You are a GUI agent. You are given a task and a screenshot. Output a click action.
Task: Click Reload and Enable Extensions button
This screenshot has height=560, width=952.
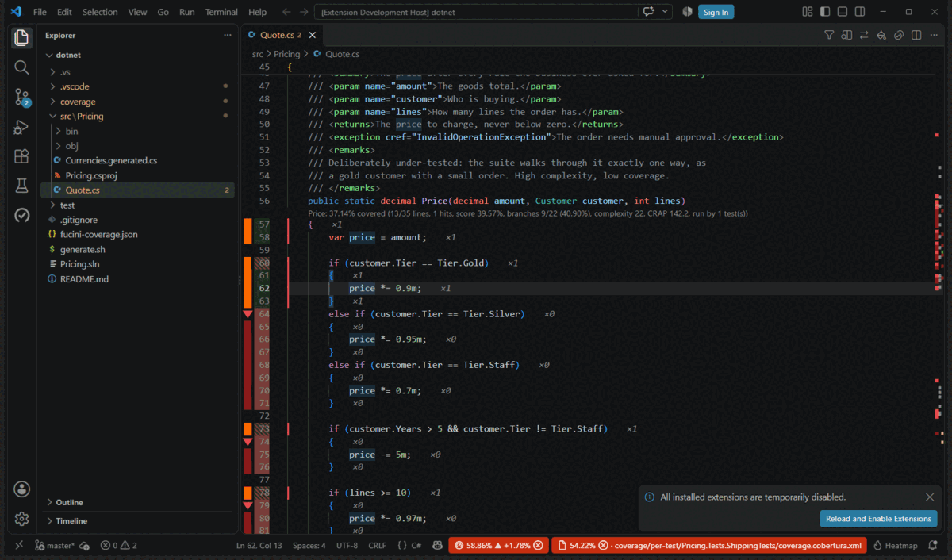[878, 519]
